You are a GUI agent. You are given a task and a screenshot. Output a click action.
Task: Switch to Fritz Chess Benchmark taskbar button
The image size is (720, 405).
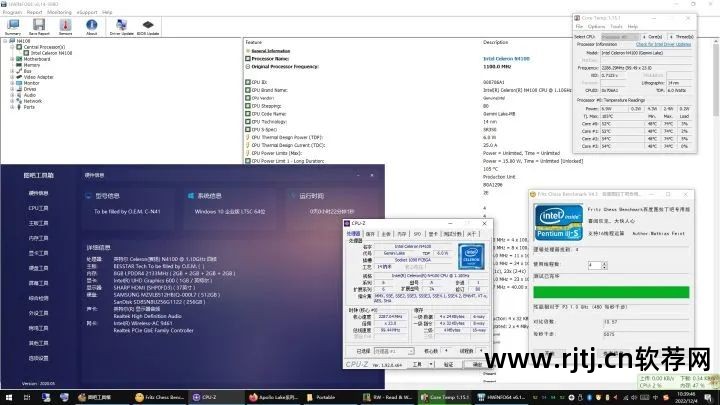pos(159,397)
